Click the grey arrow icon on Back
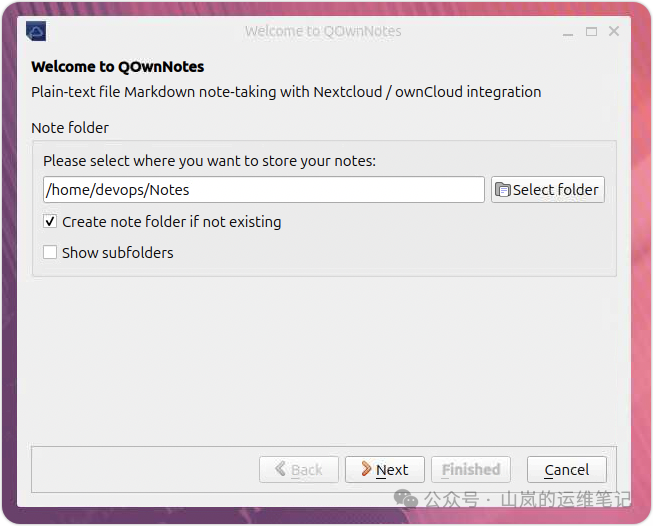The image size is (653, 526). click(x=280, y=469)
